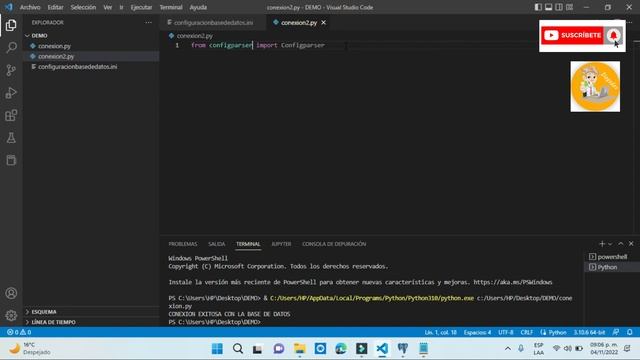640x360 pixels.
Task: Open pgAdmin elephant taskbar icon
Action: [x=402, y=349]
